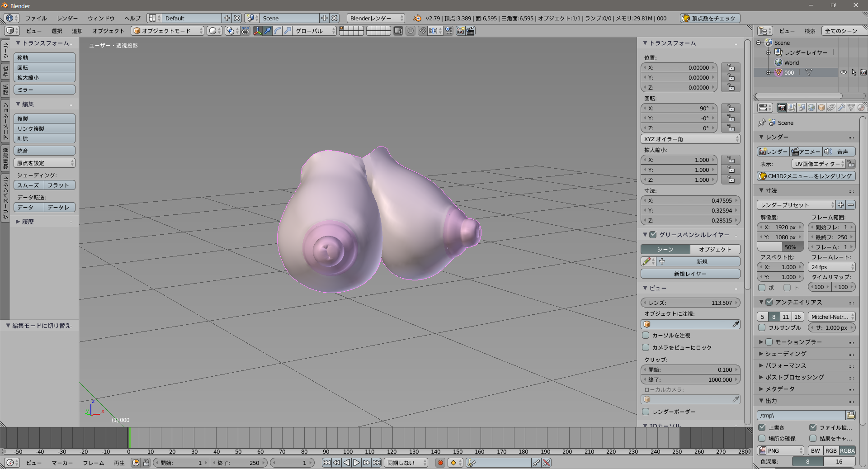This screenshot has width=868, height=469.
Task: Click the レンズ focal length field
Action: pyautogui.click(x=690, y=303)
